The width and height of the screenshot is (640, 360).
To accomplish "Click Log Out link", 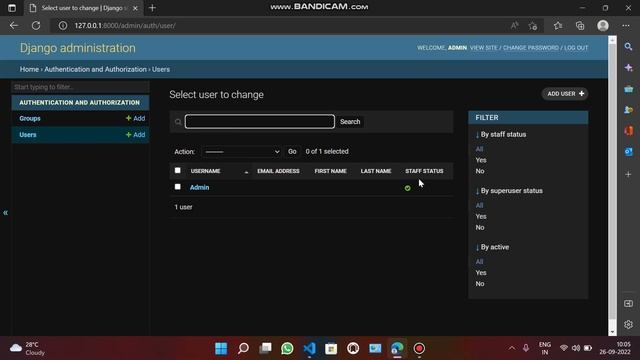I will [x=576, y=48].
